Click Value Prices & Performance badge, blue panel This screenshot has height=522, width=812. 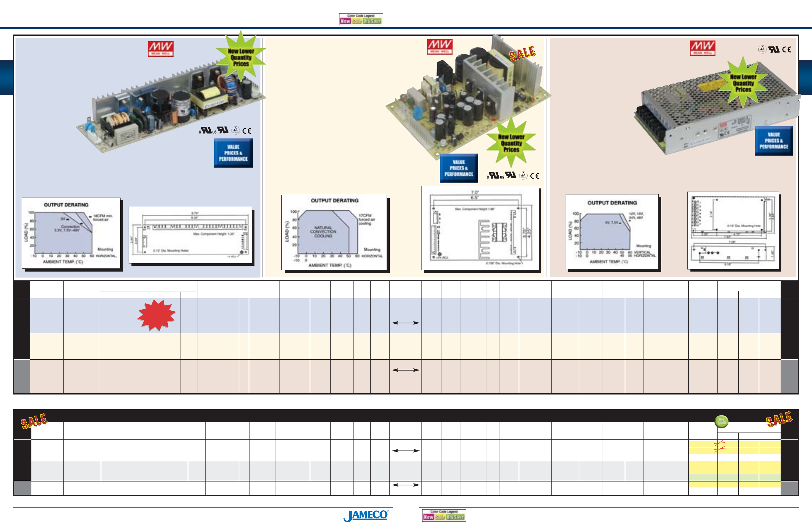(x=233, y=153)
